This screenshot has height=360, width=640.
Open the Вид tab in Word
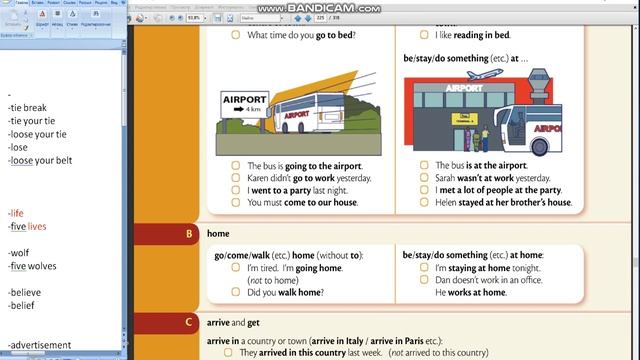click(x=114, y=2)
